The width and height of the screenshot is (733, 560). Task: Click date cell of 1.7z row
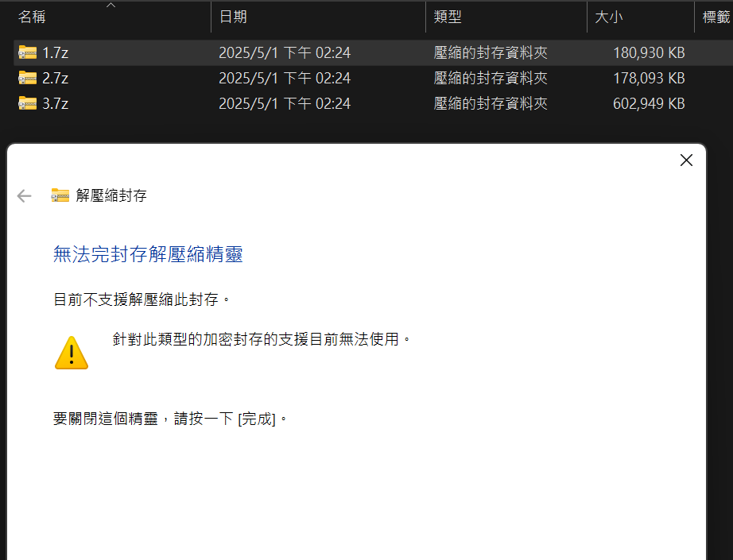285,52
